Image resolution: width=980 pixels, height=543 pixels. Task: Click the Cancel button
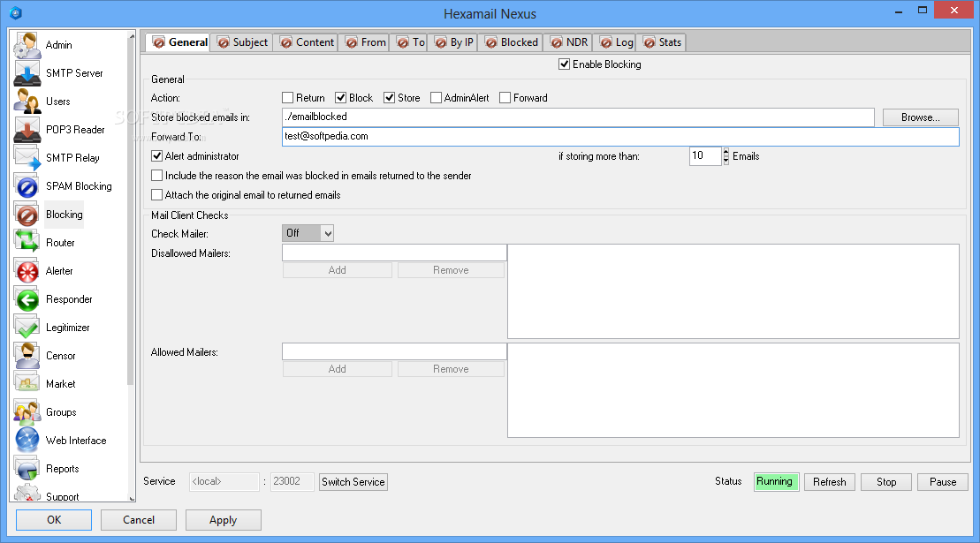(139, 520)
